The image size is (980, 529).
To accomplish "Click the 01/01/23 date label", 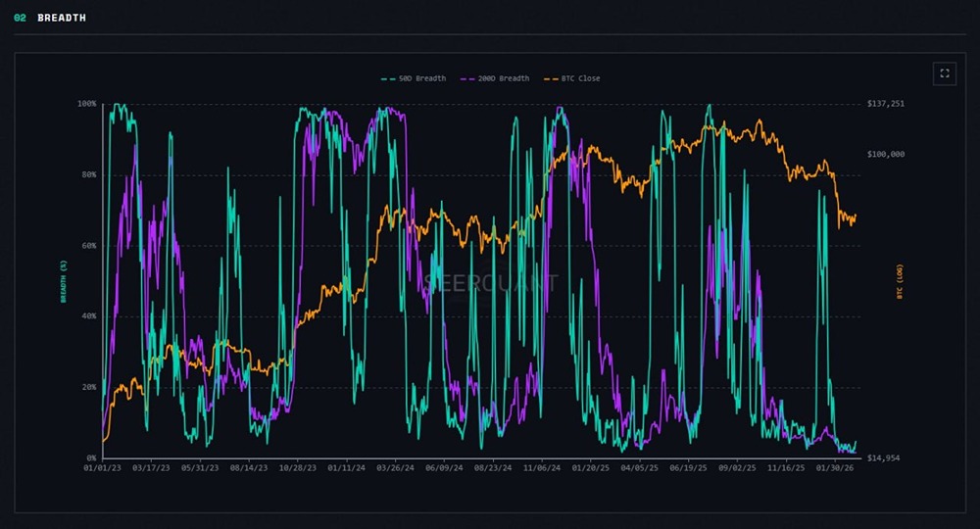I will tap(103, 468).
